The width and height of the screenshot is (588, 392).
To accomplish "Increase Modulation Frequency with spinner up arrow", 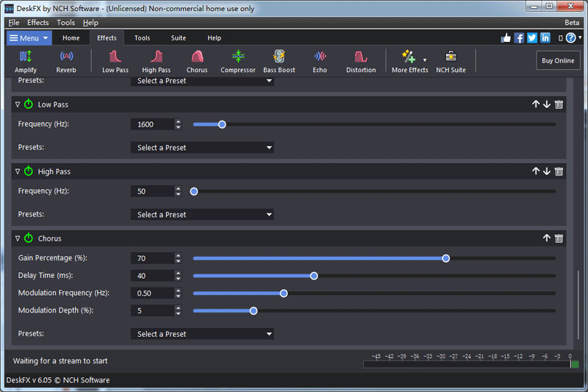I will tap(178, 291).
